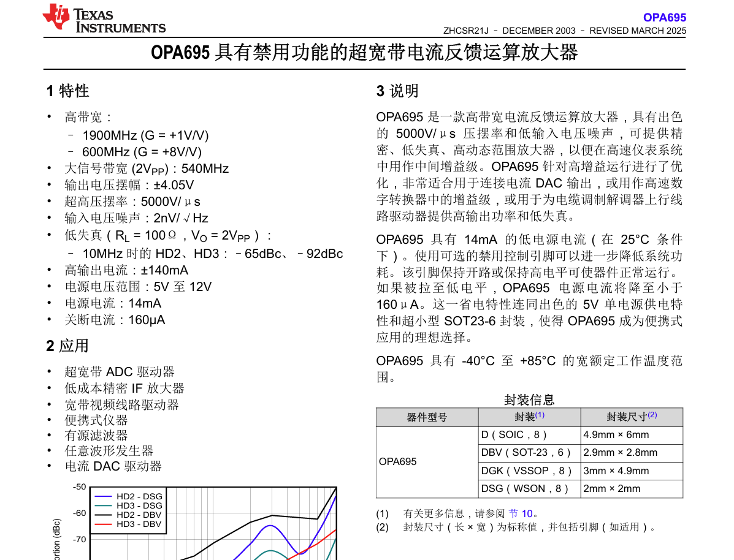Image resolution: width=734 pixels, height=560 pixels.
Task: Click the -60 label on chart axis
Action: tap(79, 513)
